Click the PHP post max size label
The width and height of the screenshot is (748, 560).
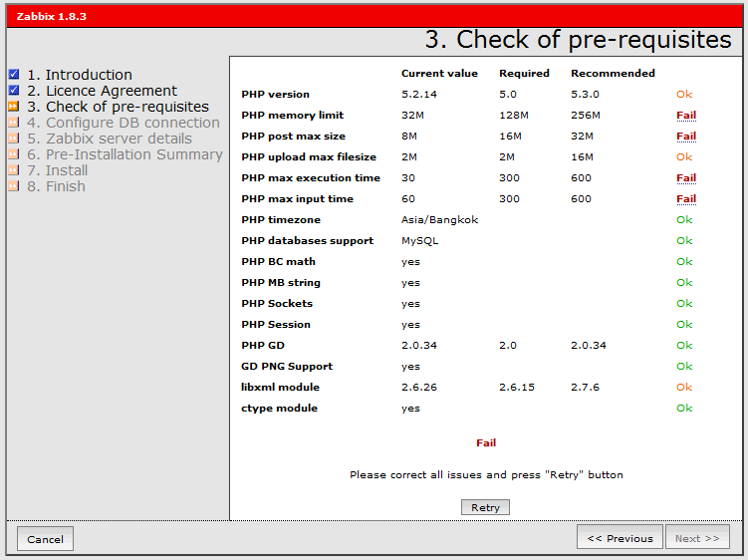click(294, 137)
